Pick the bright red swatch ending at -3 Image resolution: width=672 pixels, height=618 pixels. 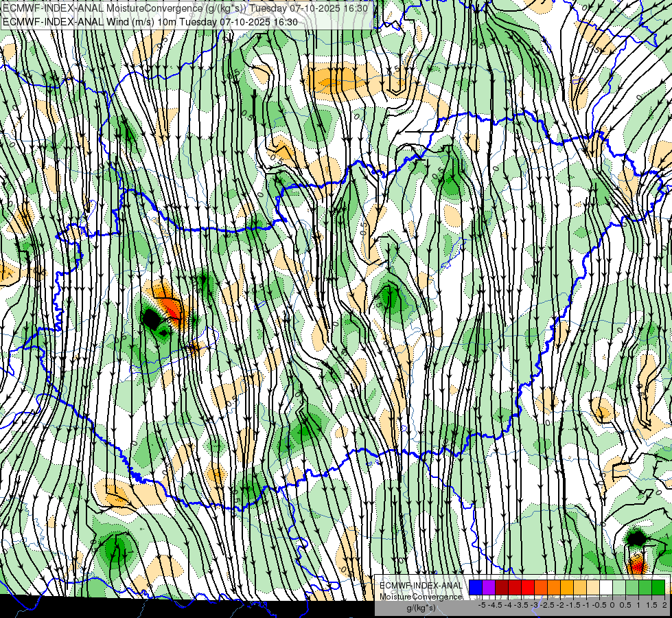coord(528,588)
